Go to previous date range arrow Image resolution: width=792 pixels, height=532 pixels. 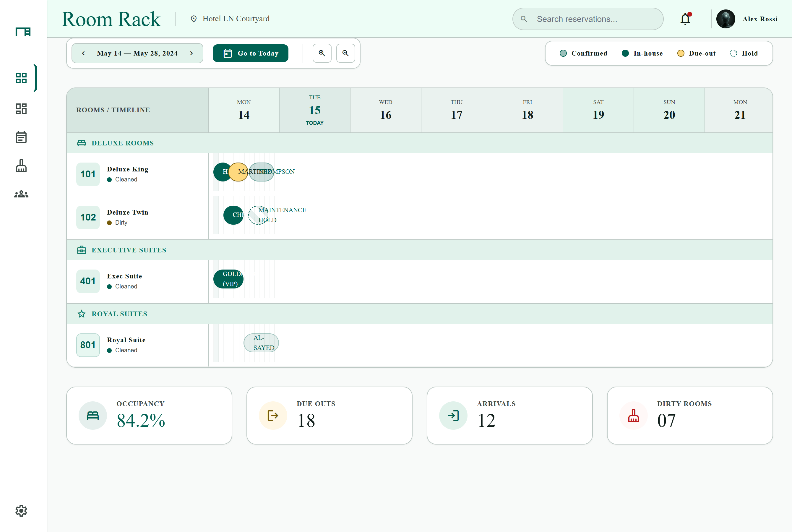pos(83,53)
